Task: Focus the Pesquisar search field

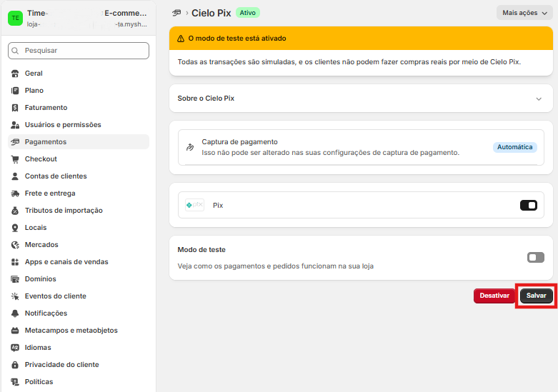Action: click(x=79, y=51)
